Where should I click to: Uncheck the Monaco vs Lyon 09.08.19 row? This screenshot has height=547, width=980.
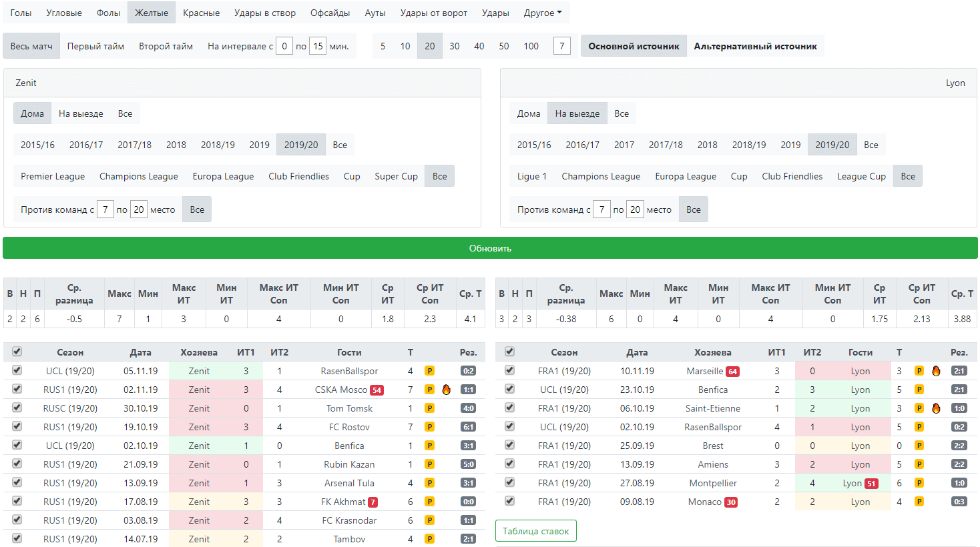tap(509, 501)
